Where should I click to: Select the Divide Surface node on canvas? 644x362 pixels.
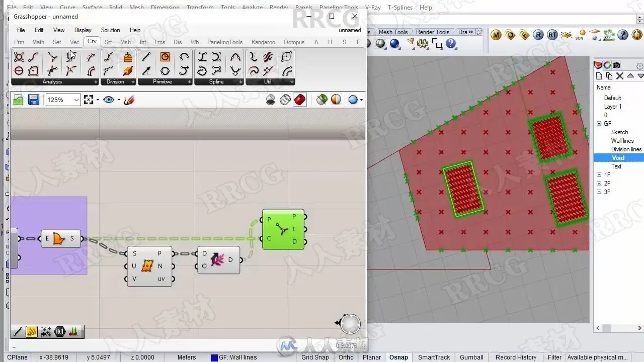(x=149, y=266)
